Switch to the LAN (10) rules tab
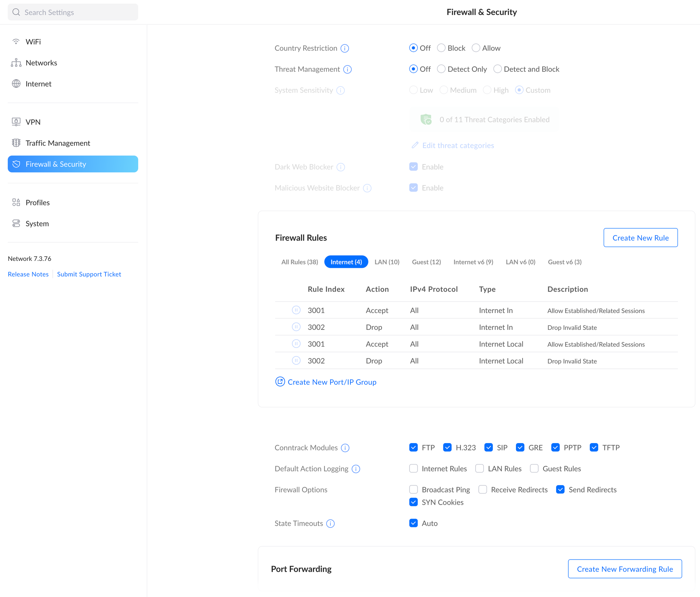Screen dimensions: 700x597 point(387,262)
